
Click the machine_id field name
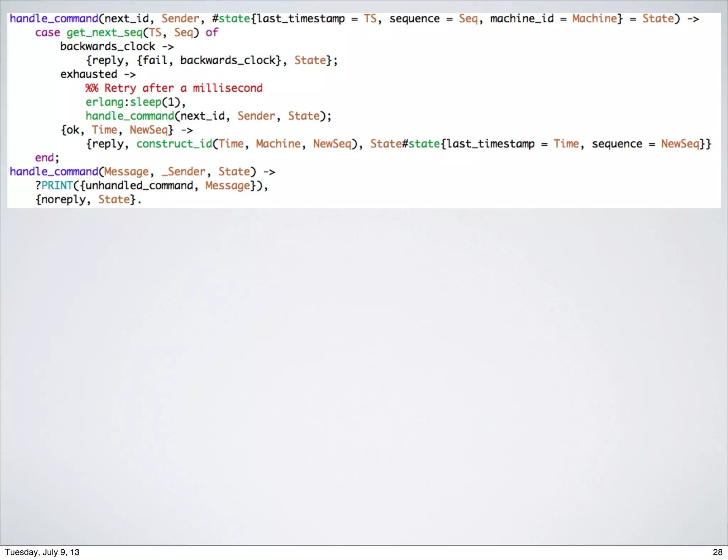pos(521,18)
